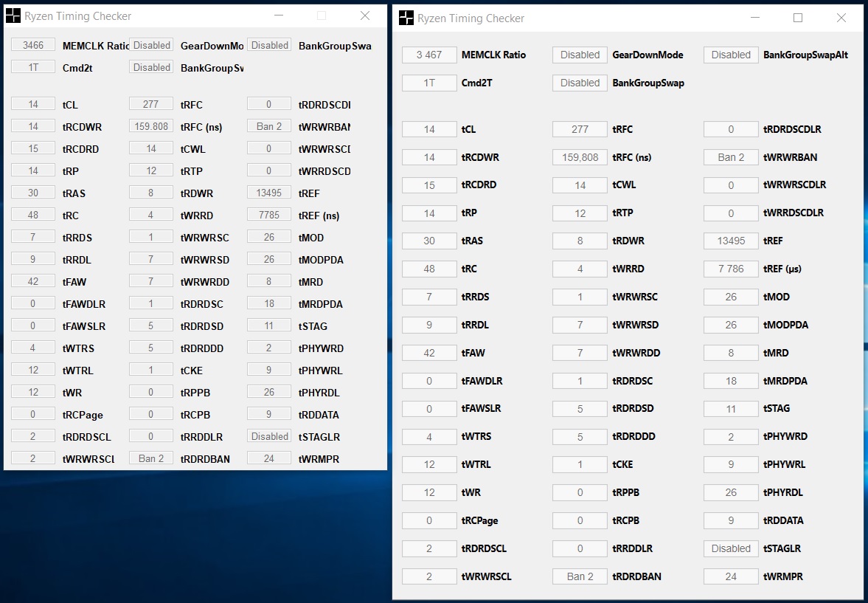Click the tRCDWR field in right window
This screenshot has width=868, height=603.
[x=429, y=157]
